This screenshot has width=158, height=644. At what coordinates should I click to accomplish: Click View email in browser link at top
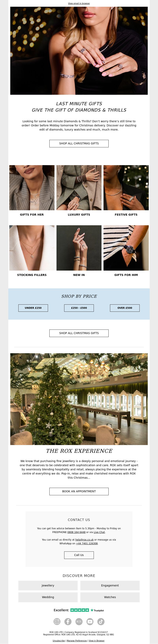pyautogui.click(x=79, y=4)
